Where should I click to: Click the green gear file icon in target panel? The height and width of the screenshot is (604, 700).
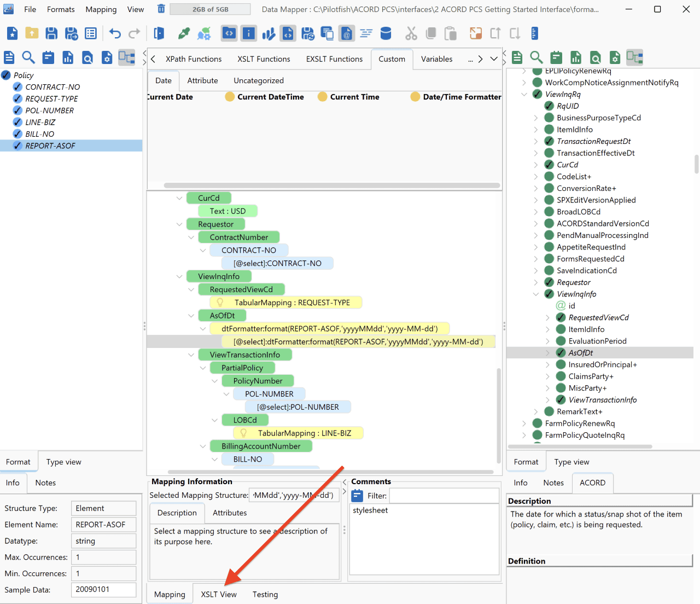coord(615,57)
